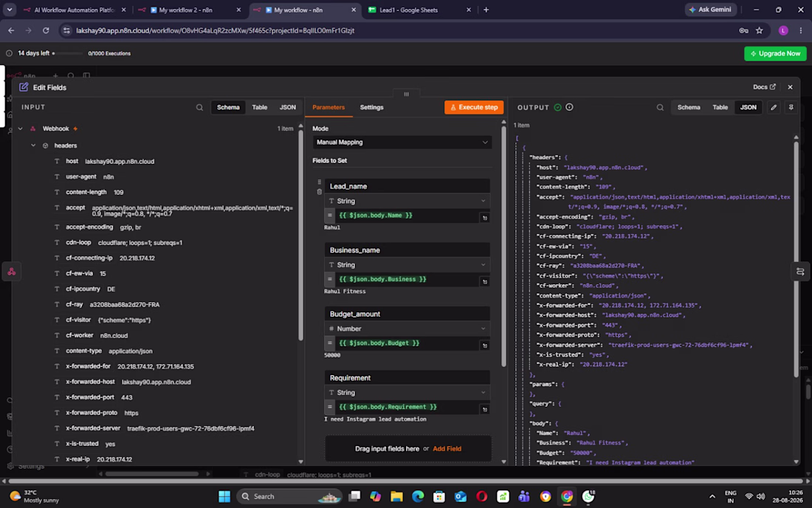Collapse the Webhook input node
This screenshot has width=812, height=508.
[20, 128]
